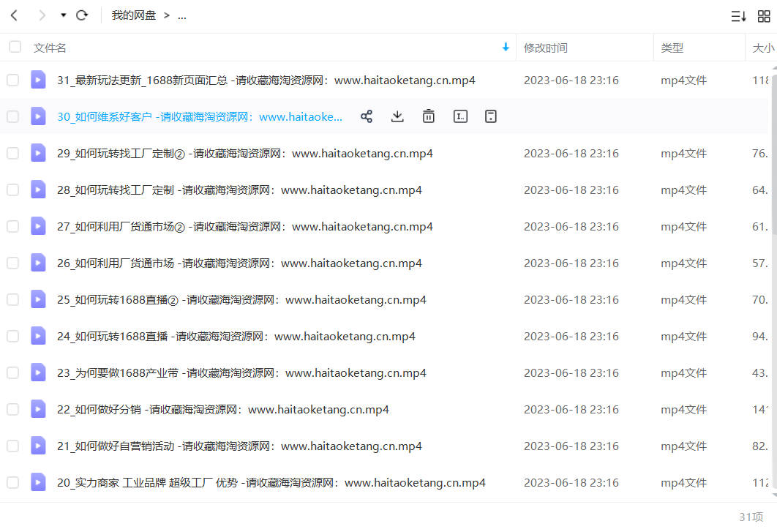Sort by 文件名 column header
Screen dimensions: 777x532
tap(50, 48)
